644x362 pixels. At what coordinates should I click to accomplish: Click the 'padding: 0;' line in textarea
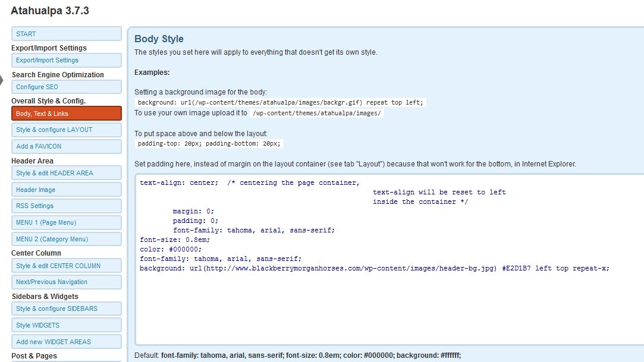[195, 221]
